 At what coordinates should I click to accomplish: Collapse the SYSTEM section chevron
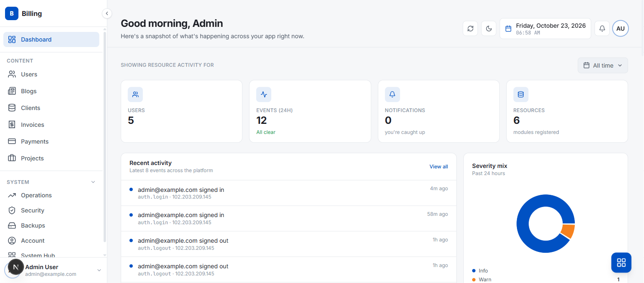(93, 182)
